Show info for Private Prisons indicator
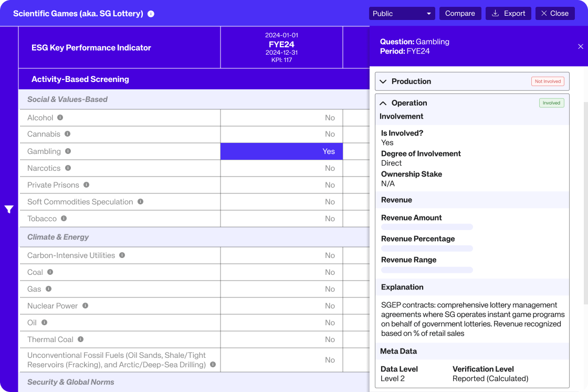 point(86,185)
